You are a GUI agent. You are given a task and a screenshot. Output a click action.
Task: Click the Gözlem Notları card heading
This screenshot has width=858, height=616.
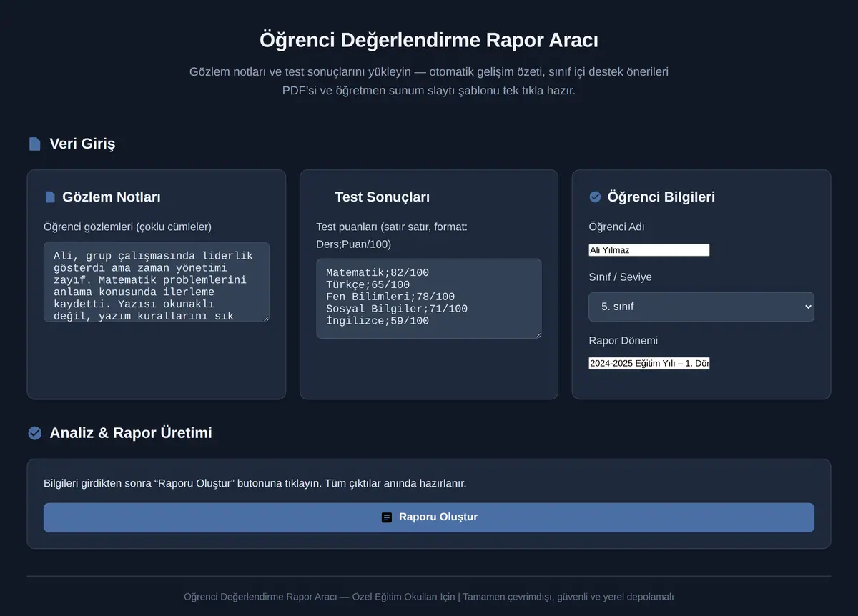[x=112, y=197]
